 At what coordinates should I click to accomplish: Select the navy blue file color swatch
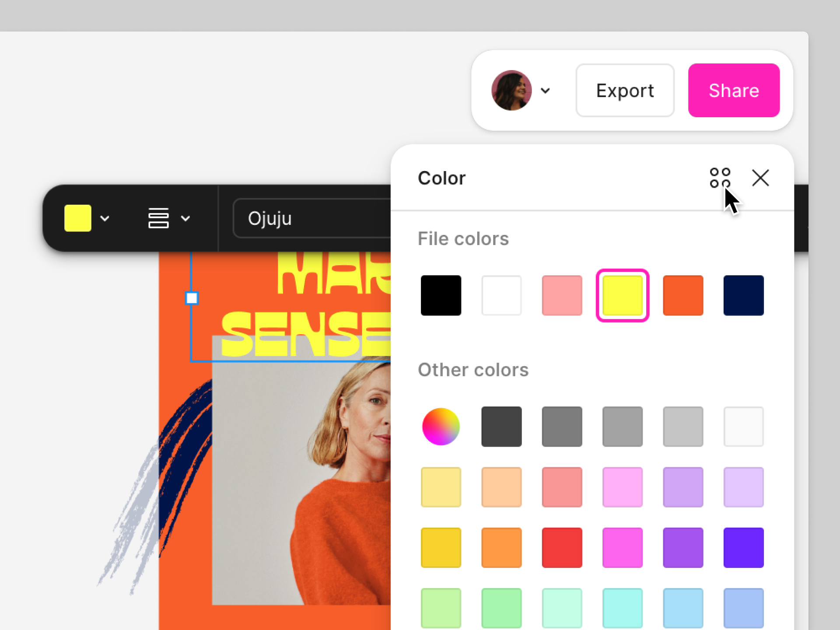click(x=743, y=295)
